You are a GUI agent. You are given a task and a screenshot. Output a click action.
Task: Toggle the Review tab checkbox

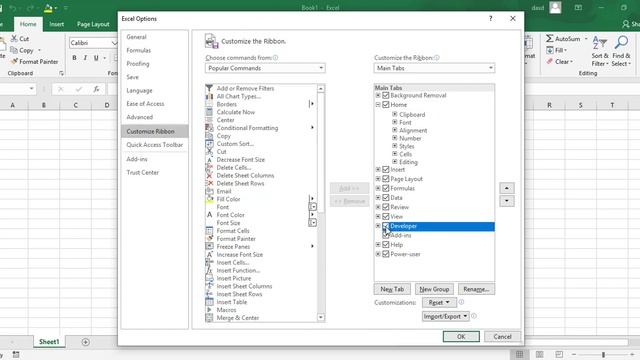(386, 207)
